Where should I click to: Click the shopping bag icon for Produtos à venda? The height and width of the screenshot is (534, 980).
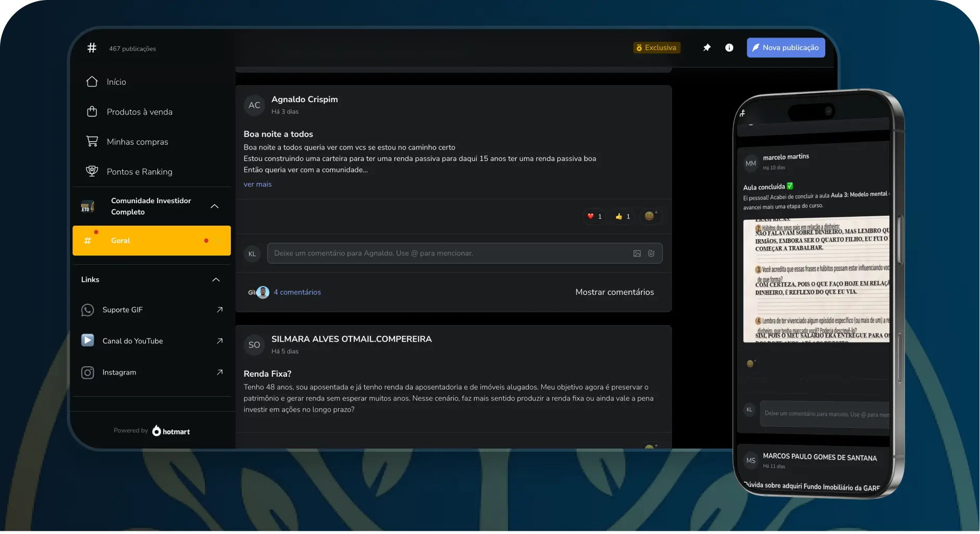coord(92,111)
